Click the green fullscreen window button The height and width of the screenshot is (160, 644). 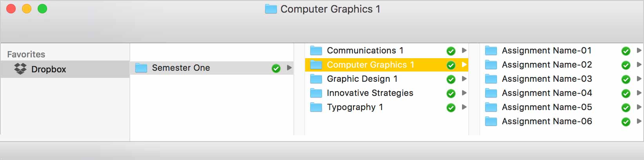coord(42,9)
